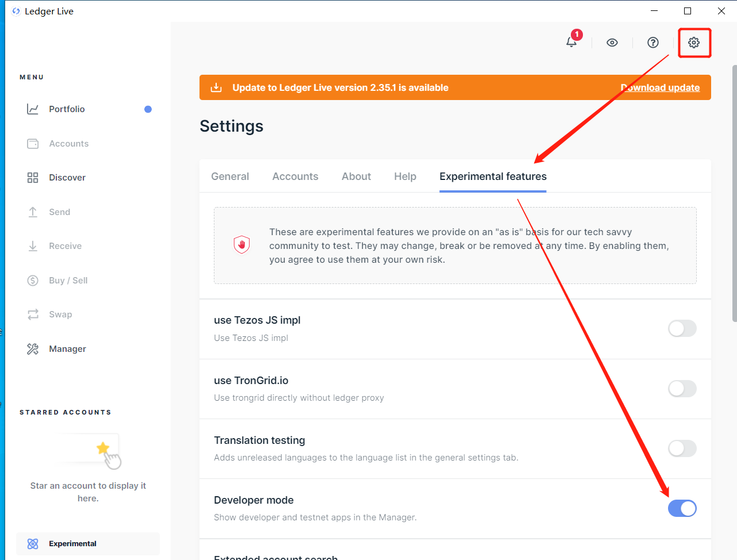The width and height of the screenshot is (737, 560).
Task: Click the download icon in update banner
Action: (216, 87)
